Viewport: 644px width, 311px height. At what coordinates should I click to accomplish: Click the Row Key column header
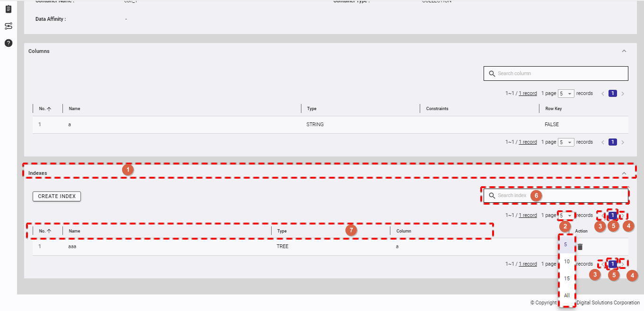click(554, 109)
